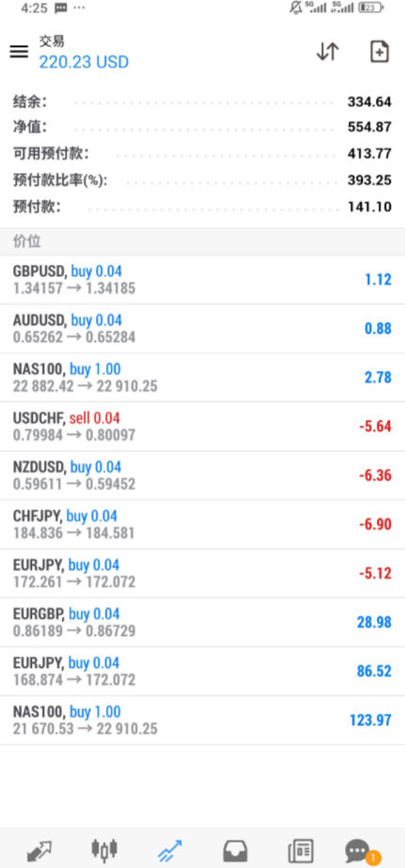Select the EURJPY position with 86.52 profit
Viewport: 405px width, 868px height.
[202, 671]
